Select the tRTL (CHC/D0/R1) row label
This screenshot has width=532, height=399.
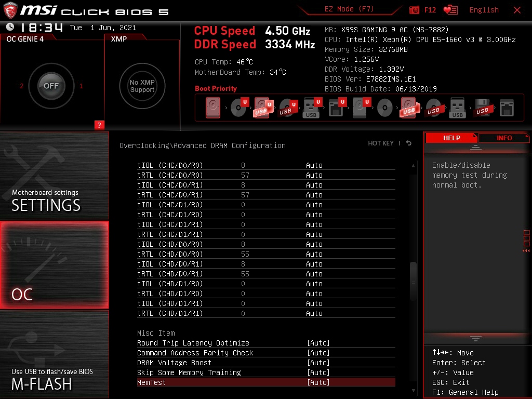click(170, 195)
